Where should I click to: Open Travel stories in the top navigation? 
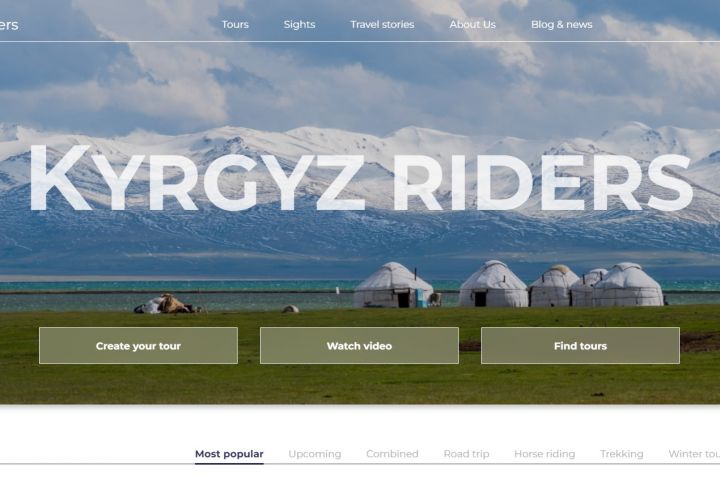click(x=382, y=24)
